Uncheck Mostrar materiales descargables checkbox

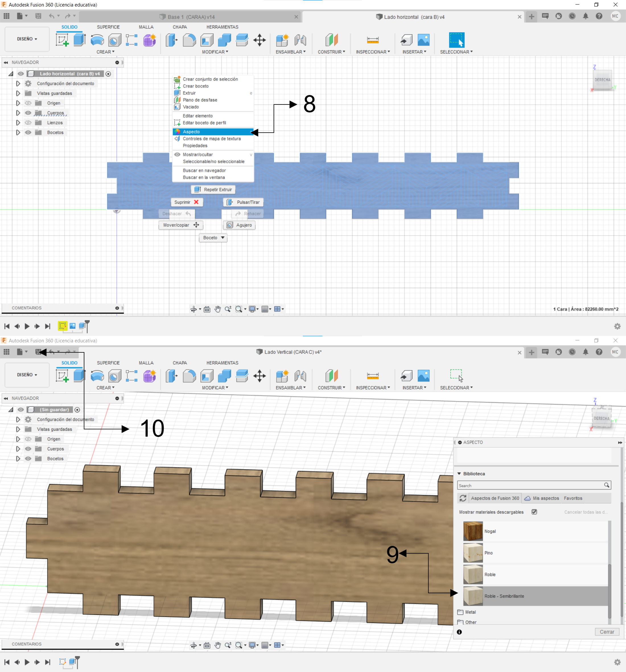pyautogui.click(x=534, y=512)
